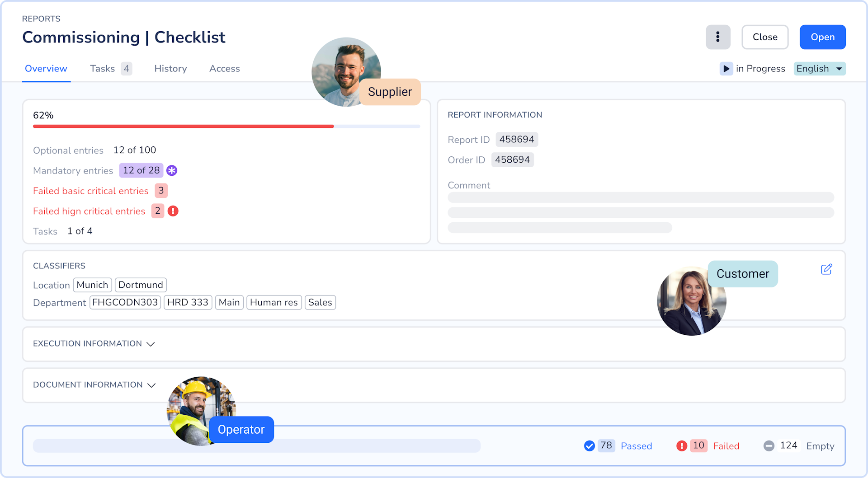Open the Access tab
Screen dimensions: 868x478
coord(224,69)
